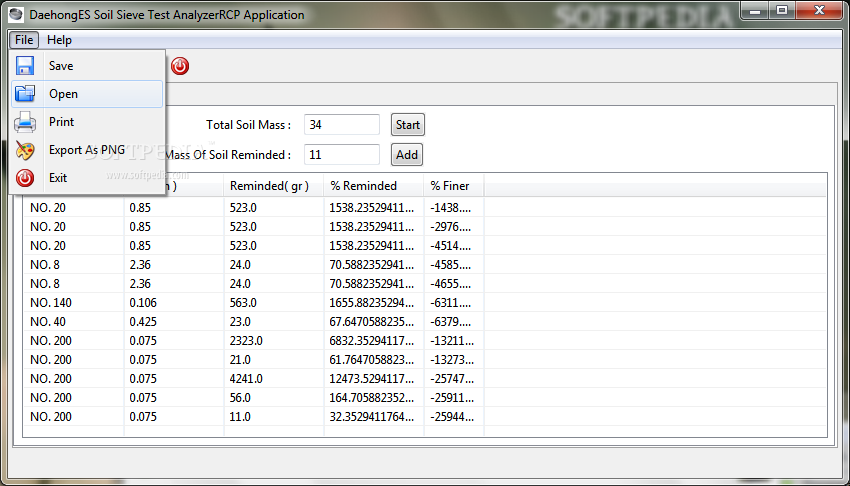The image size is (850, 486).
Task: Click the Open folder icon in menu
Action: (25, 94)
